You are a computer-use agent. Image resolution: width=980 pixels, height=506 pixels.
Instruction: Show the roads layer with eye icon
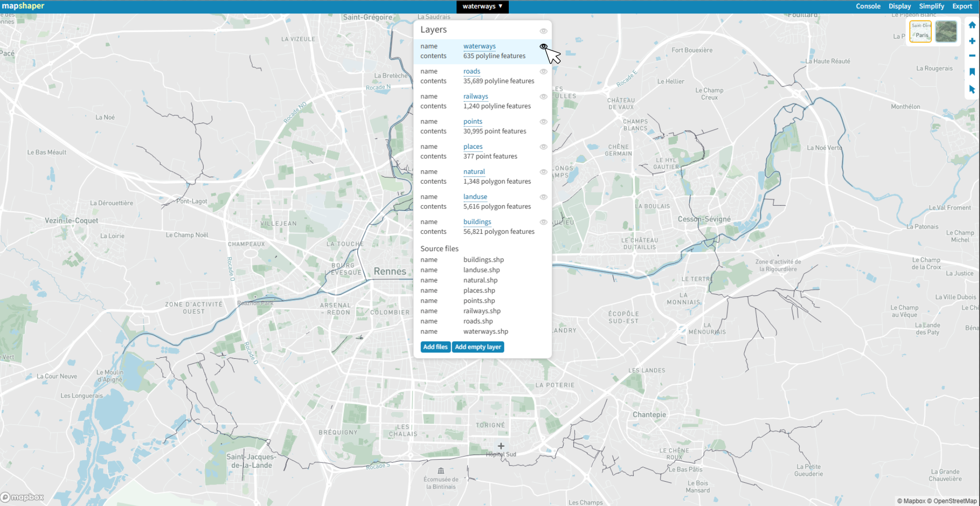click(x=543, y=72)
